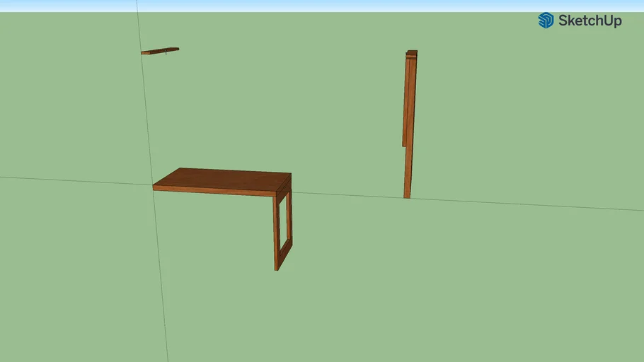
Task: Click the top cap of the tall post
Action: [412, 53]
